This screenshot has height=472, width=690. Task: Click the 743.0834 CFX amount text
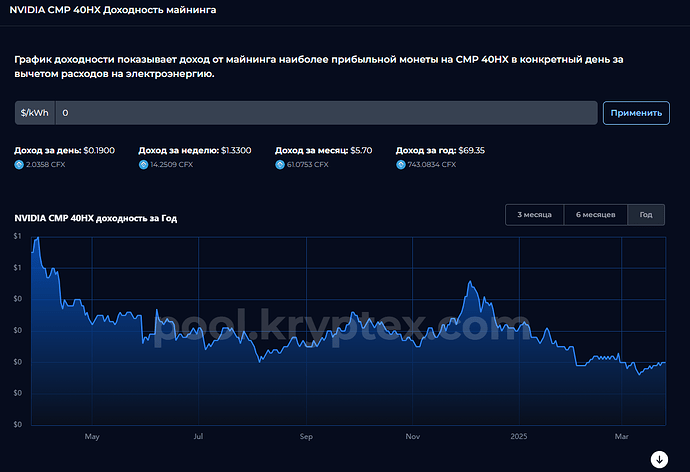432,165
